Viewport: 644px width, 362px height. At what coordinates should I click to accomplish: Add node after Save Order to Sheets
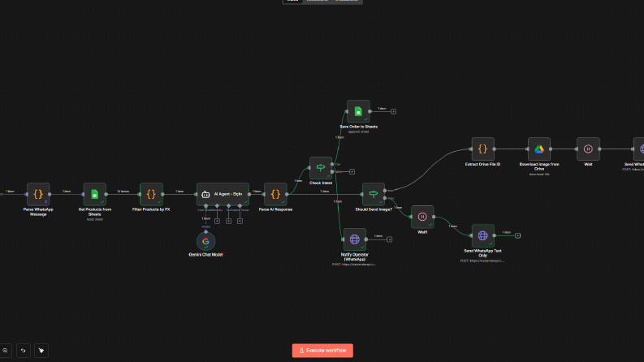point(393,111)
